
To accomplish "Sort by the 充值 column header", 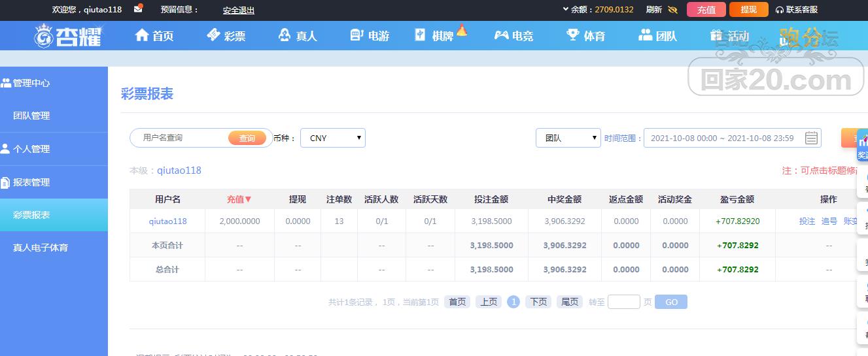I will (239, 199).
